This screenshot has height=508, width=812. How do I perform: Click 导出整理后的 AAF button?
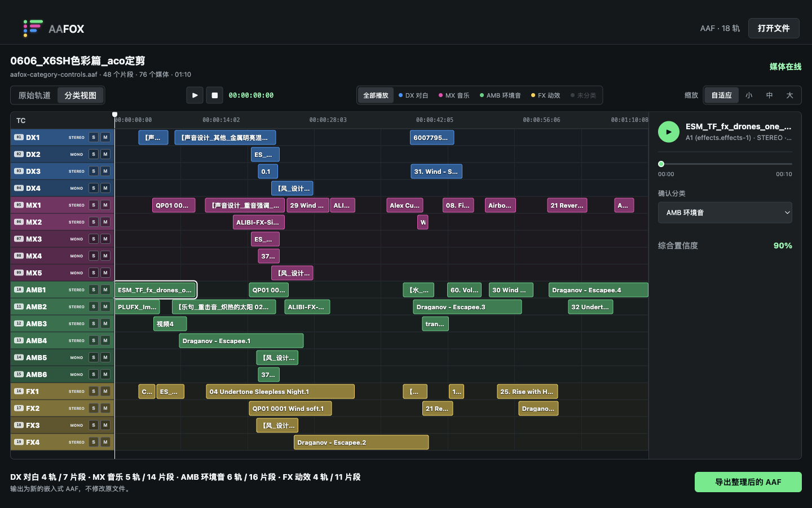[x=748, y=482]
